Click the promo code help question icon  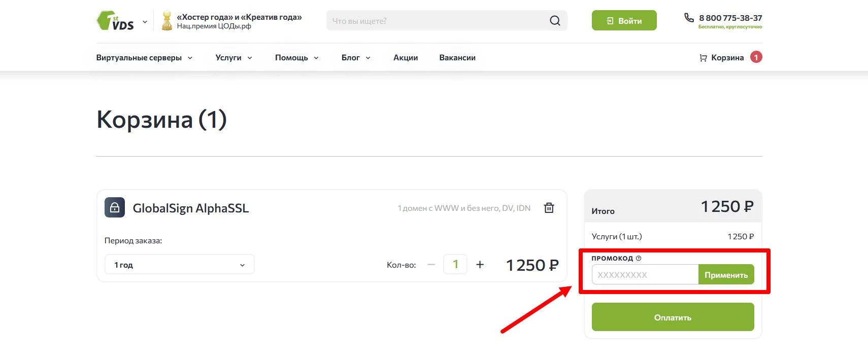click(639, 258)
